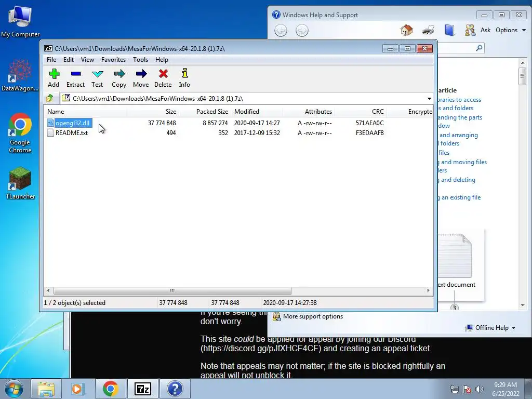Open the 'and arranging' help link
532x399 pixels.
pos(459,135)
